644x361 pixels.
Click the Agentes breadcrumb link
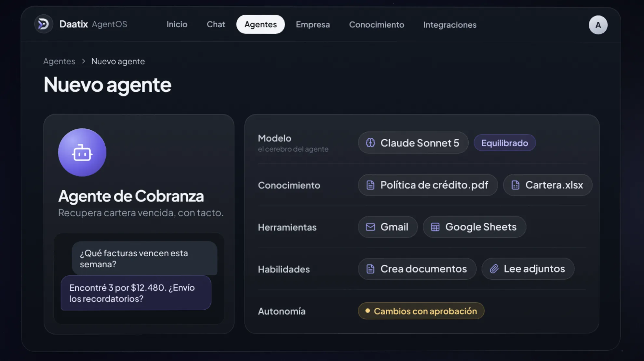pos(59,61)
